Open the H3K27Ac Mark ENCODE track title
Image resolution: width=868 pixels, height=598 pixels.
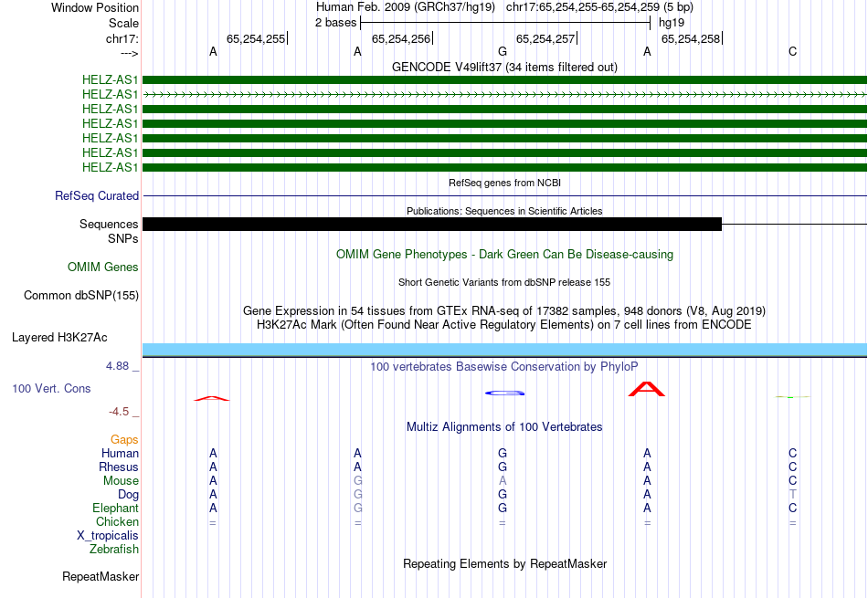click(504, 325)
